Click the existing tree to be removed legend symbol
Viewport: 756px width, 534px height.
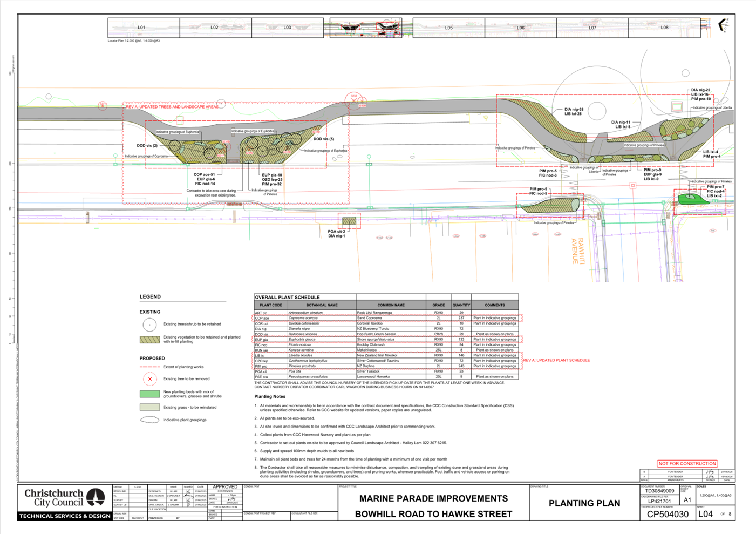click(x=149, y=379)
